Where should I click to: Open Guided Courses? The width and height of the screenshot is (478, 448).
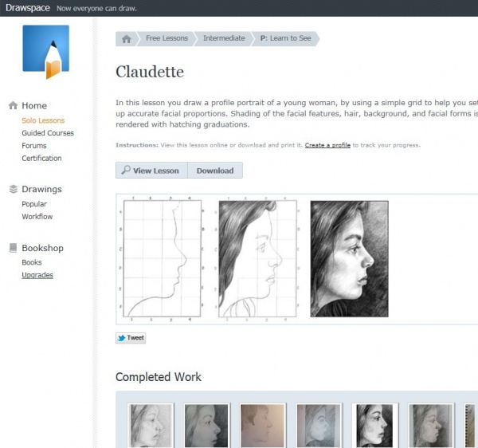[48, 133]
